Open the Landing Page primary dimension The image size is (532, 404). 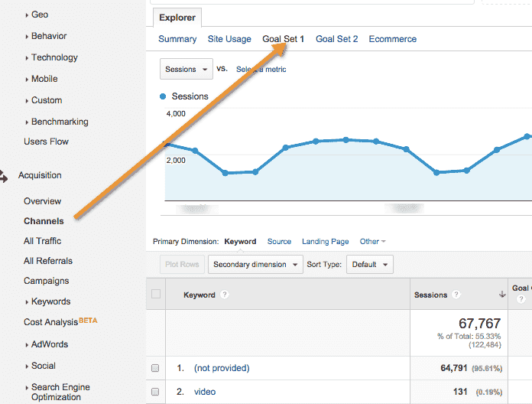(325, 242)
